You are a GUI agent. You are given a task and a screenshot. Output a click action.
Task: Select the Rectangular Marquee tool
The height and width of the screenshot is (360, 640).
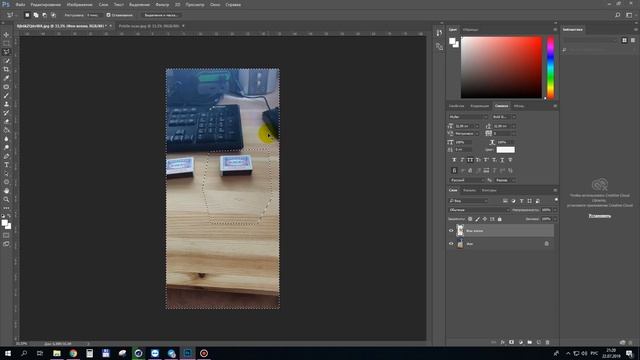pyautogui.click(x=6, y=43)
